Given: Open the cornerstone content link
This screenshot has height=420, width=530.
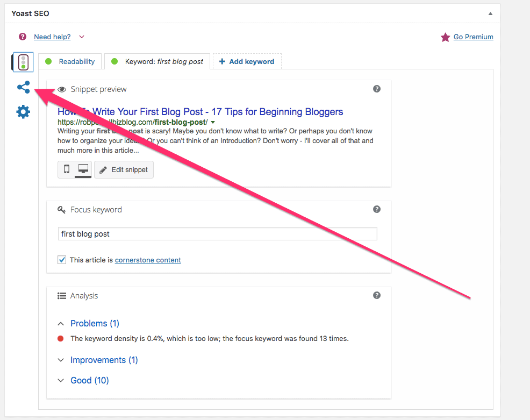Looking at the screenshot, I should pyautogui.click(x=148, y=260).
